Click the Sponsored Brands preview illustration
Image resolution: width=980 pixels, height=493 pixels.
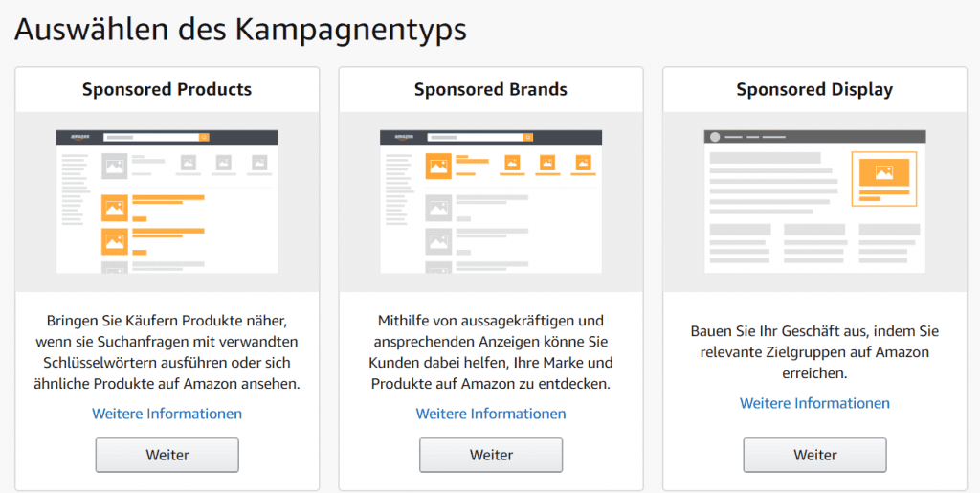pyautogui.click(x=491, y=201)
